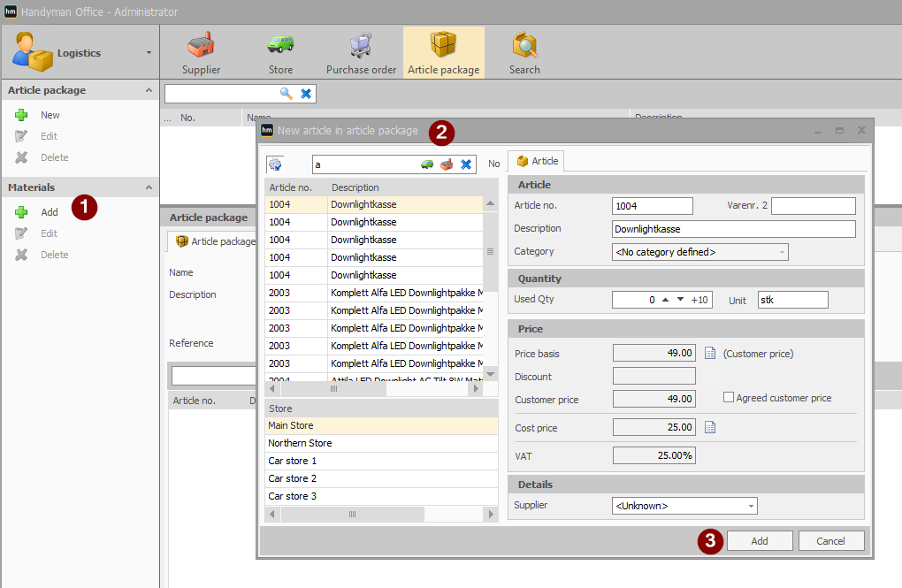Click the Description field containing Downlightkasse

[x=734, y=229]
